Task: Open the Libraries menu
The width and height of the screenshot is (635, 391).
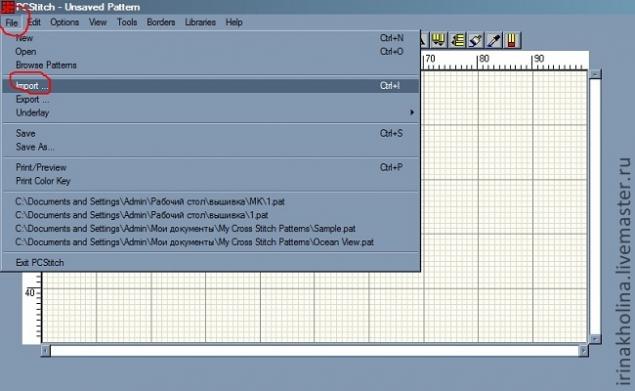Action: pyautogui.click(x=200, y=22)
